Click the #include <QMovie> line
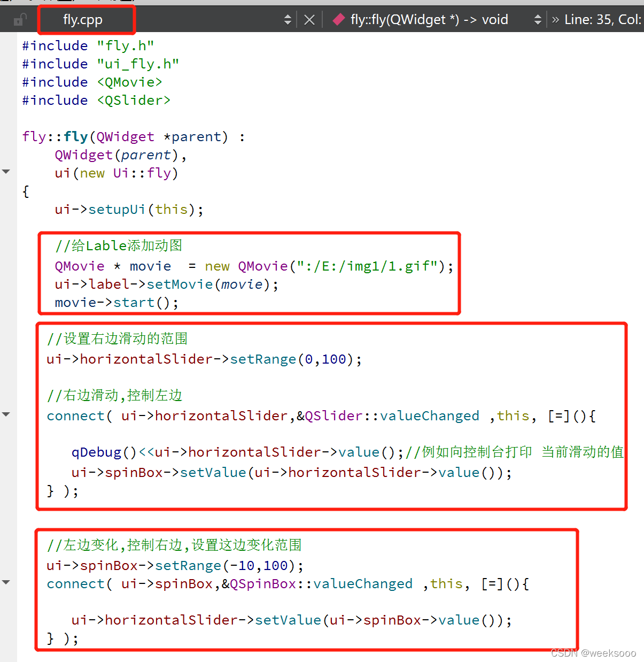 (x=92, y=82)
